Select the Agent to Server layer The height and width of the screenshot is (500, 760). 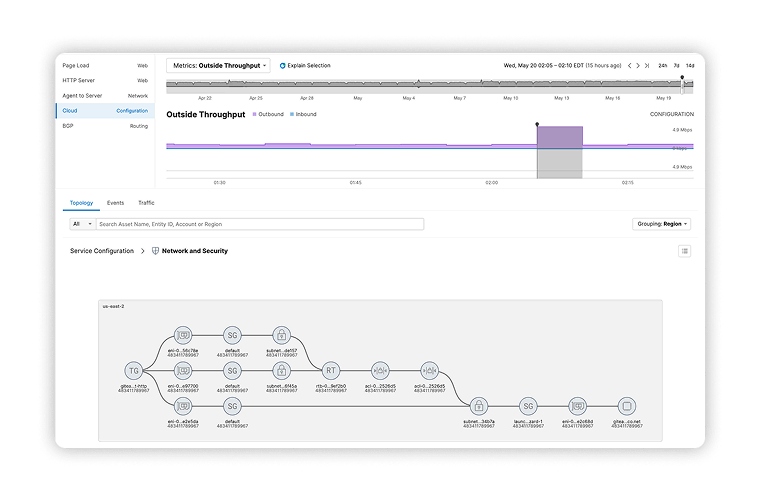105,96
